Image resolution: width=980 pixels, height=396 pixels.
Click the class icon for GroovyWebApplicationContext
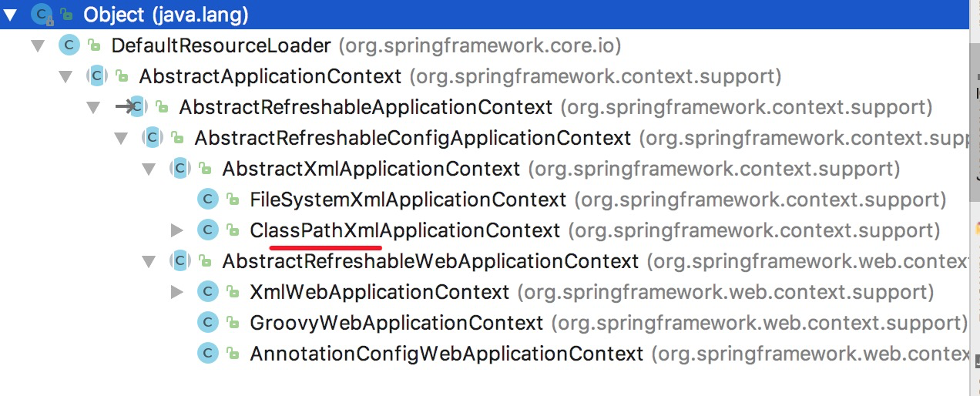coord(208,323)
